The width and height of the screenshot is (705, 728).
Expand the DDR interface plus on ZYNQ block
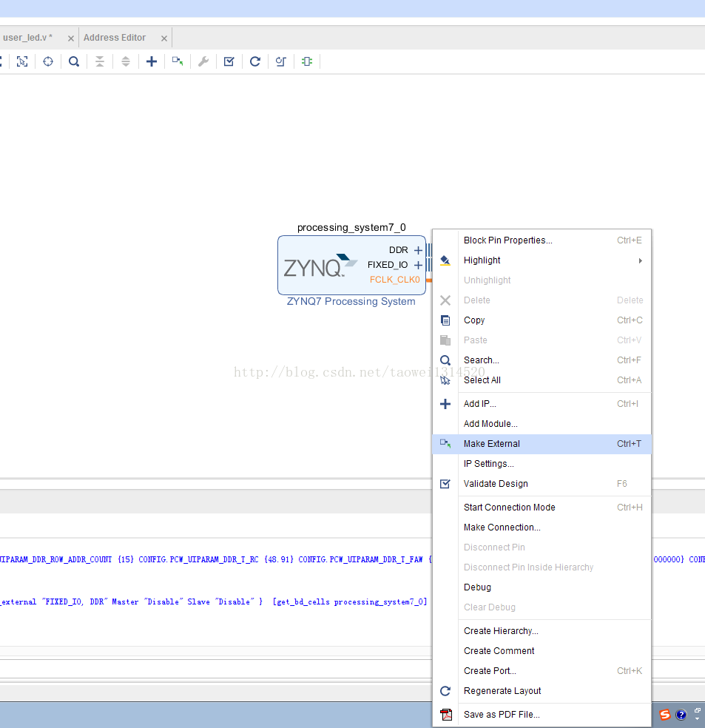click(418, 250)
